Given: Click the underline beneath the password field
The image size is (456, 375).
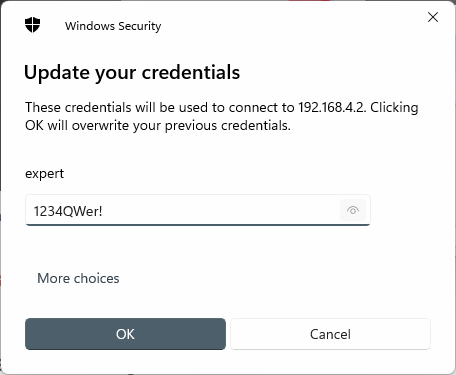Looking at the screenshot, I should coord(198,225).
